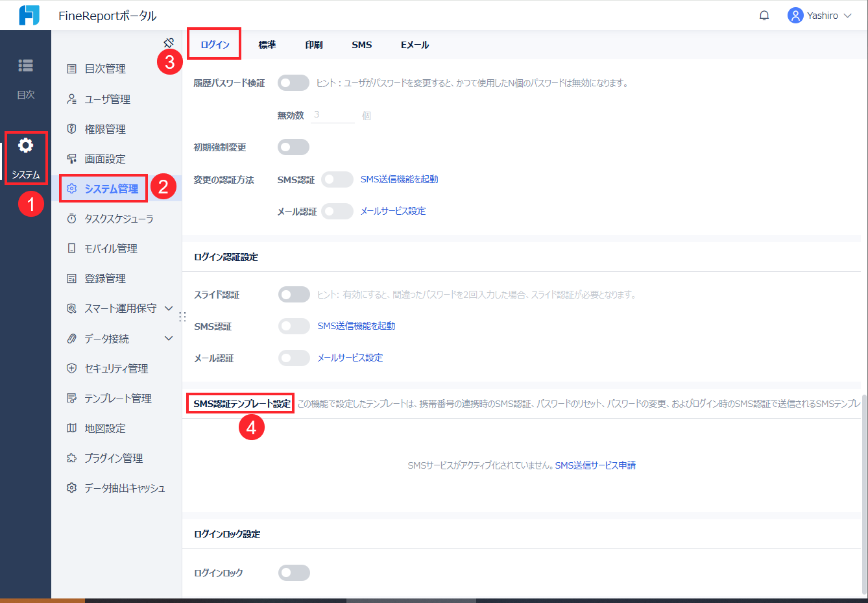Click SMS送信機能を起動 link beside 変更の認証方法
868x603 pixels.
click(x=400, y=179)
